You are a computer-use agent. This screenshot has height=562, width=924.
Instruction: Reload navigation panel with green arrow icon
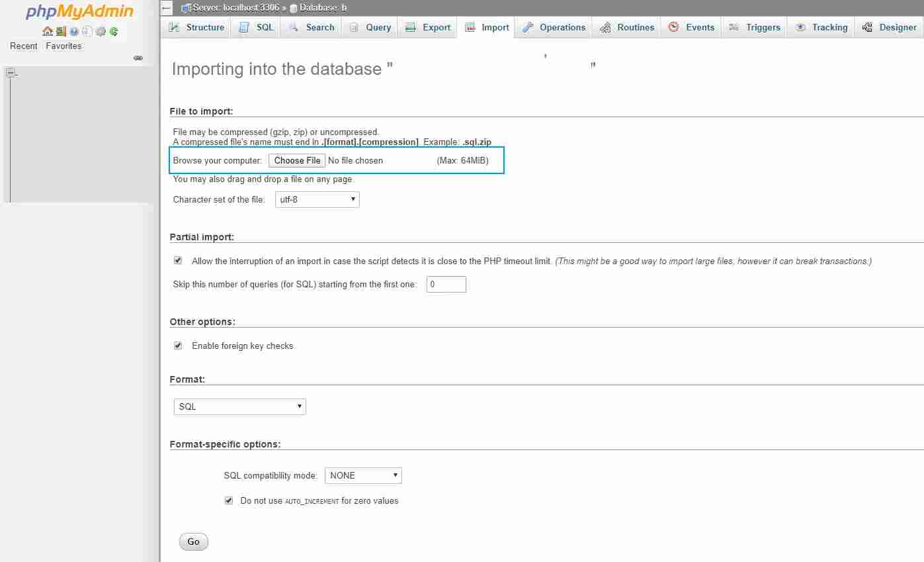(x=114, y=31)
